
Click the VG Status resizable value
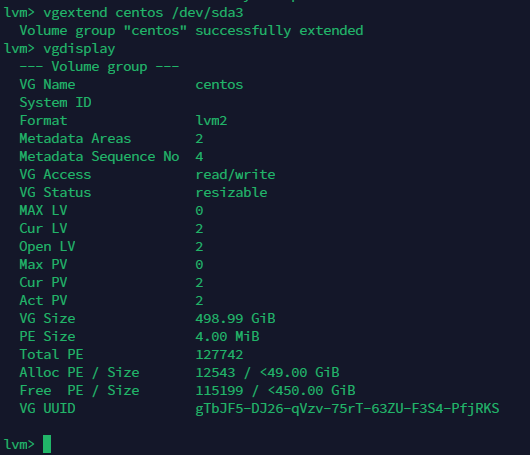(x=231, y=193)
